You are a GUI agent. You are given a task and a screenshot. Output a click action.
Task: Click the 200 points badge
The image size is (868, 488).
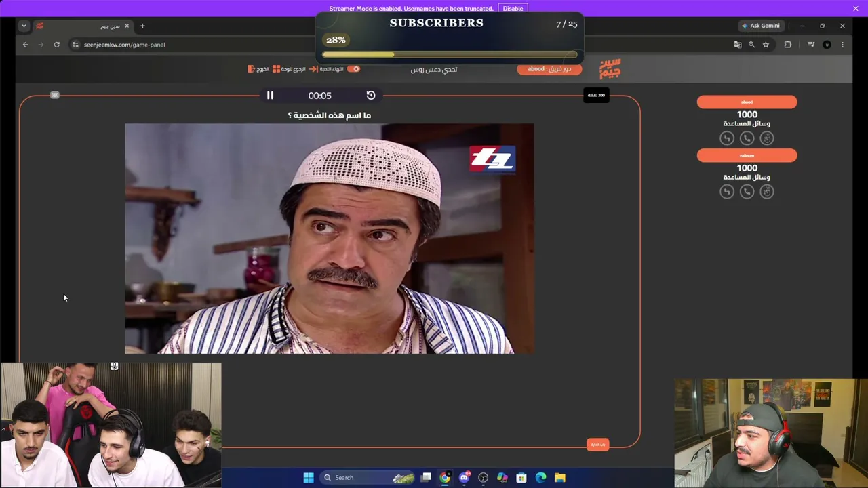[596, 96]
